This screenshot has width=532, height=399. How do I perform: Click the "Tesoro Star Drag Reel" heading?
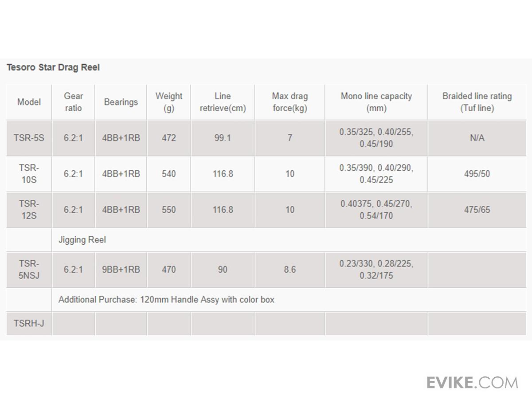tap(53, 67)
